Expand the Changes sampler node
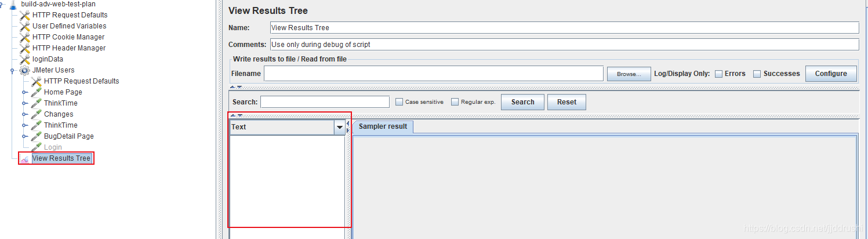Viewport: 868px width, 239px height. tap(24, 114)
